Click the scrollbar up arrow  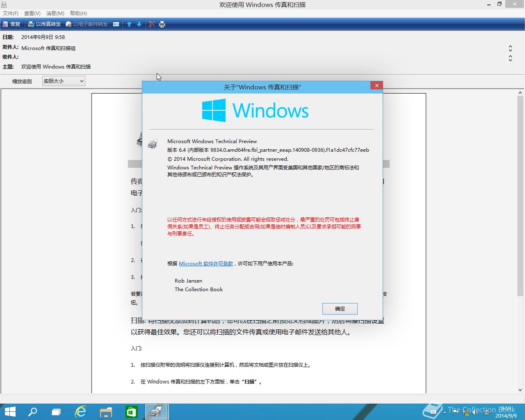click(x=520, y=93)
